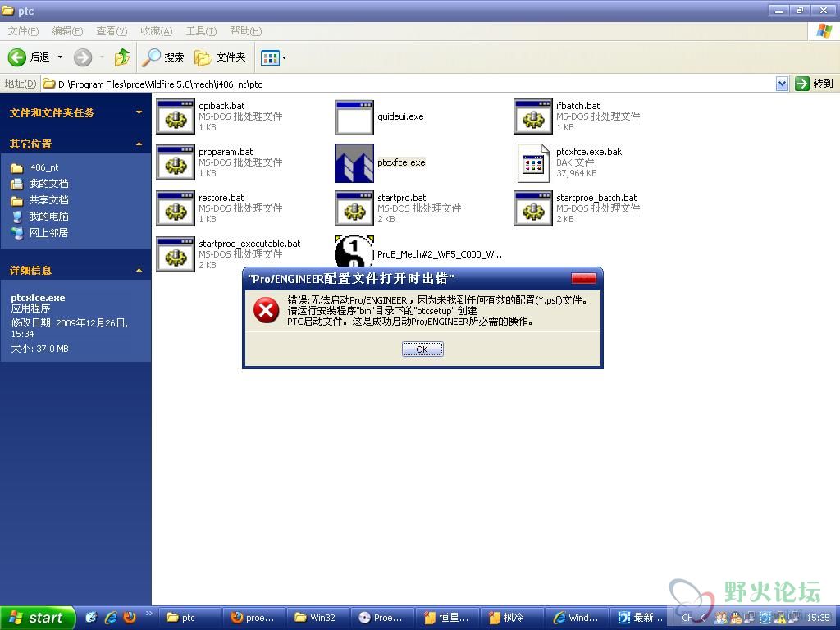The height and width of the screenshot is (630, 840).
Task: Click the taskbar clock showing 15:35
Action: pos(819,618)
